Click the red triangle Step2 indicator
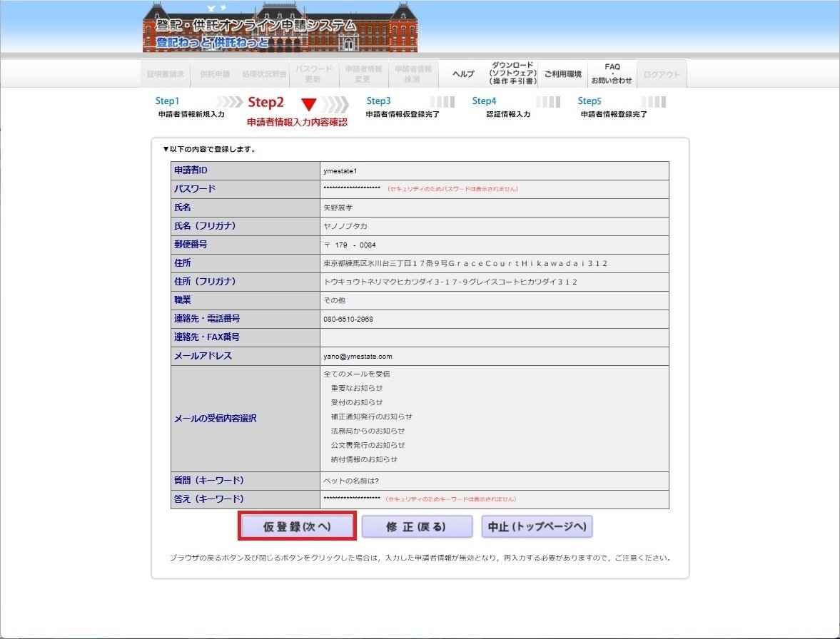The image size is (840, 639). coord(309,104)
